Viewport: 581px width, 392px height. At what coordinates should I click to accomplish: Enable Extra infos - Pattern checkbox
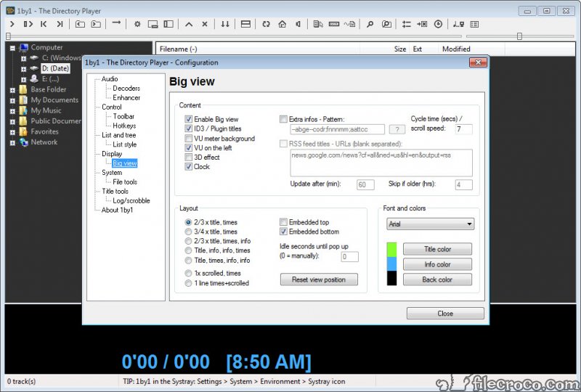(x=283, y=119)
